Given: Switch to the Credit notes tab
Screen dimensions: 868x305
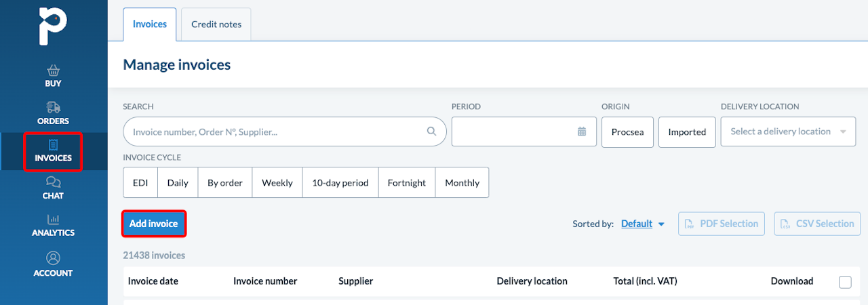Looking at the screenshot, I should tap(216, 24).
